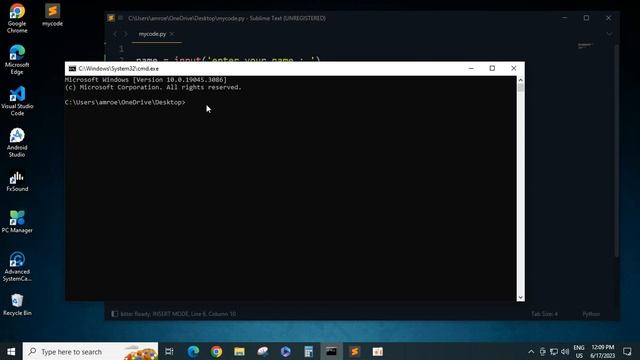Open Chrome from the taskbar

click(216, 351)
